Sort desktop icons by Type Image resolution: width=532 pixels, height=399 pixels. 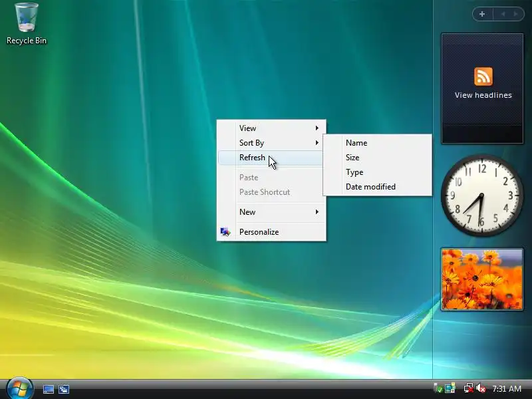point(377,172)
